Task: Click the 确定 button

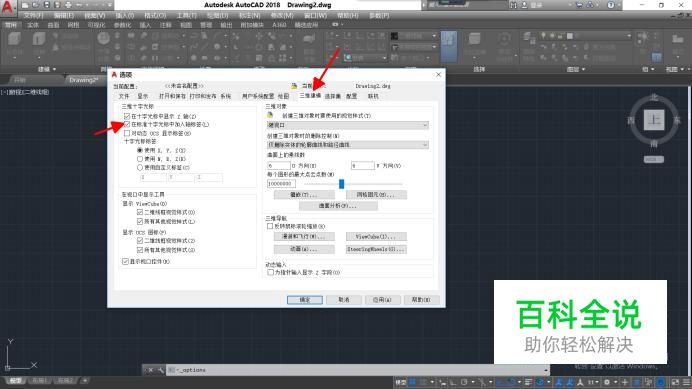Action: (x=305, y=300)
